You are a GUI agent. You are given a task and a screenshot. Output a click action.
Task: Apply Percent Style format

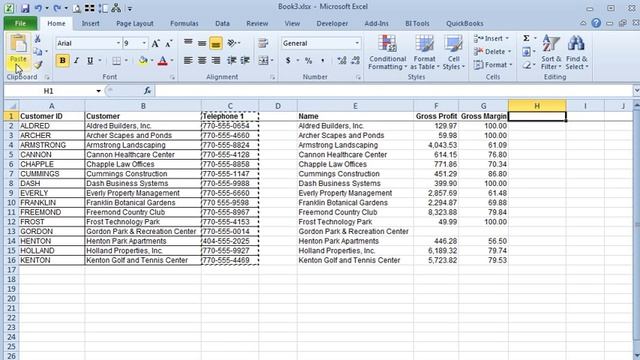[x=309, y=61]
